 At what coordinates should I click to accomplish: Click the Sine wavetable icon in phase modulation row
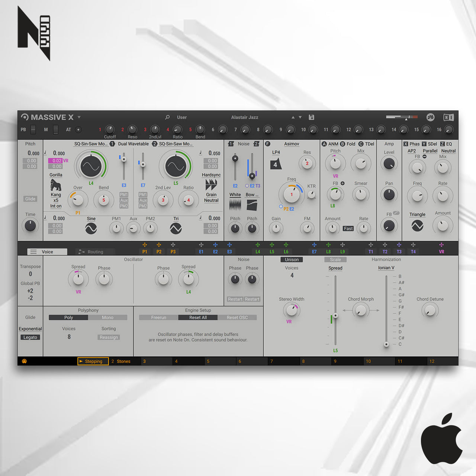(91, 228)
